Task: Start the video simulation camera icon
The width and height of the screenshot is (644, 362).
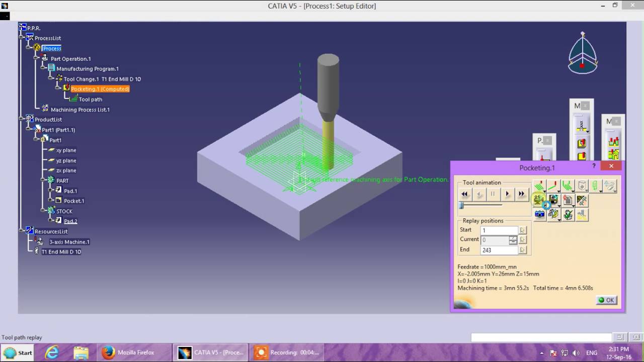Action: pos(539,200)
